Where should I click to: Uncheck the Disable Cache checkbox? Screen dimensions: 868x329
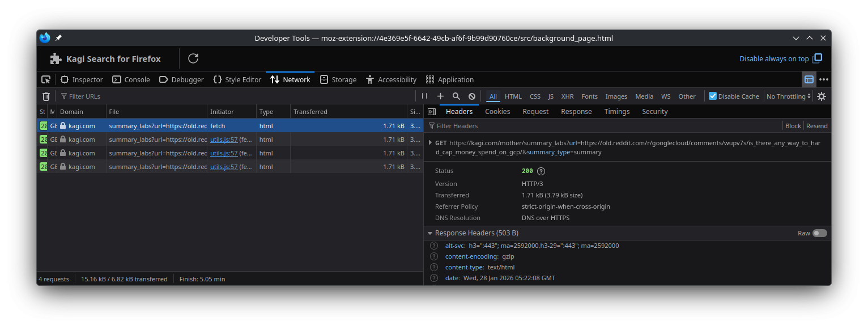pyautogui.click(x=713, y=96)
